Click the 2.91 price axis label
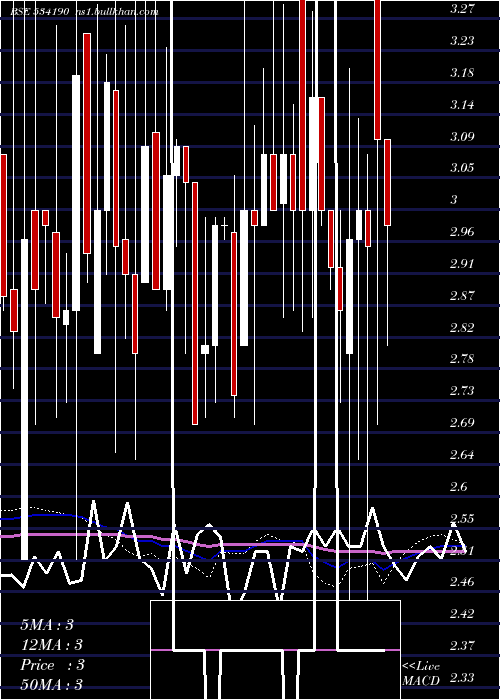 (460, 263)
